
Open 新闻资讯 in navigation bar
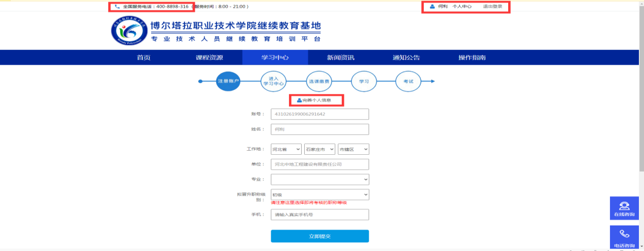[x=340, y=58]
